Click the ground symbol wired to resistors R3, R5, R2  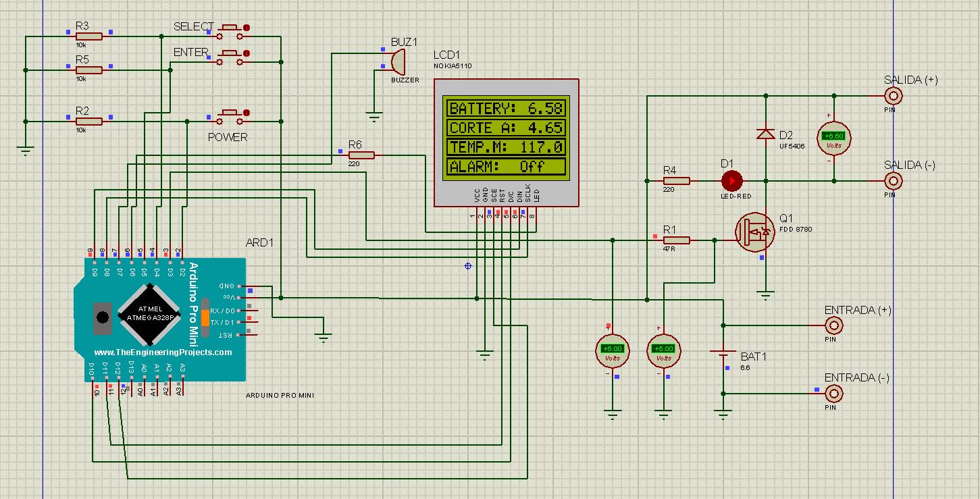25,151
